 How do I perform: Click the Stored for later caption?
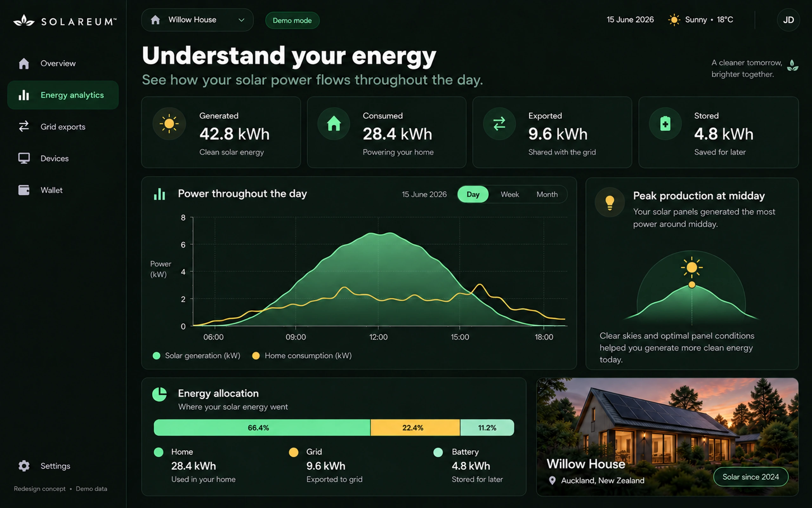(x=477, y=479)
